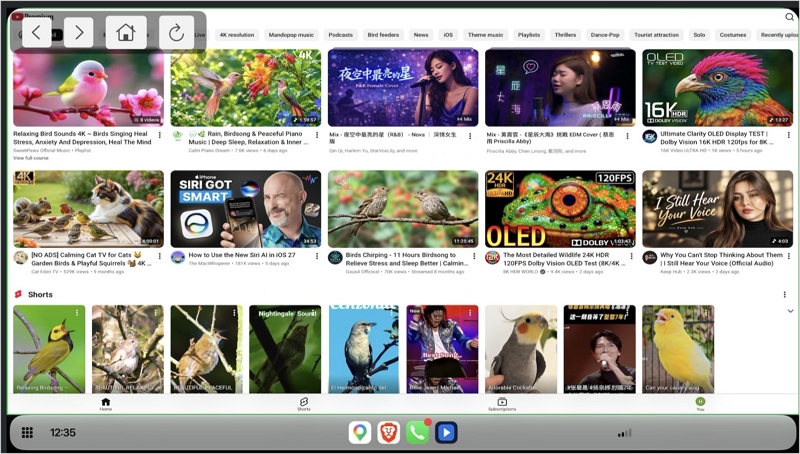Open Google Maps from the dock
The height and width of the screenshot is (454, 800).
click(360, 433)
